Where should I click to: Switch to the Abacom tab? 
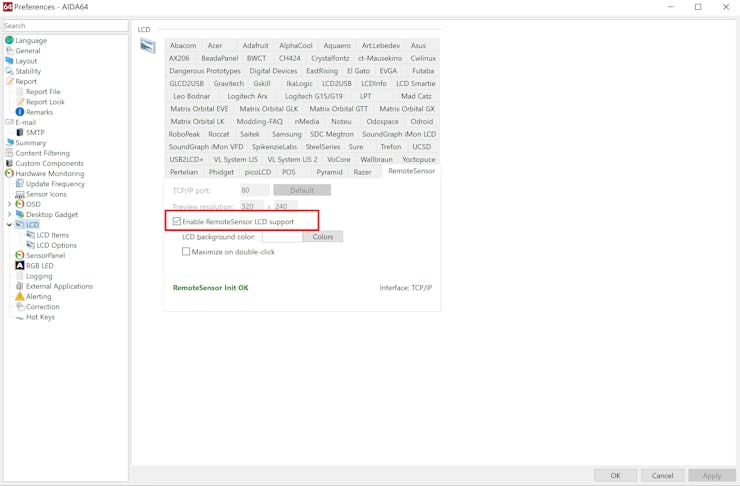[x=183, y=45]
